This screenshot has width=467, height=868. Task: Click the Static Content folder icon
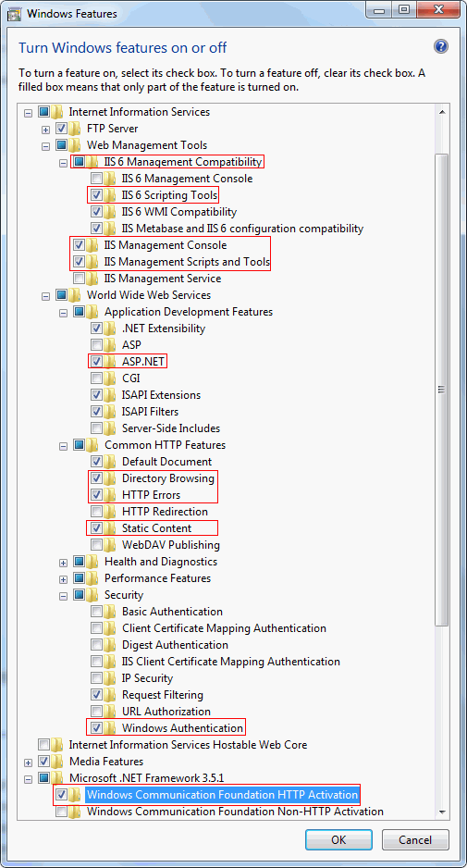(x=110, y=528)
